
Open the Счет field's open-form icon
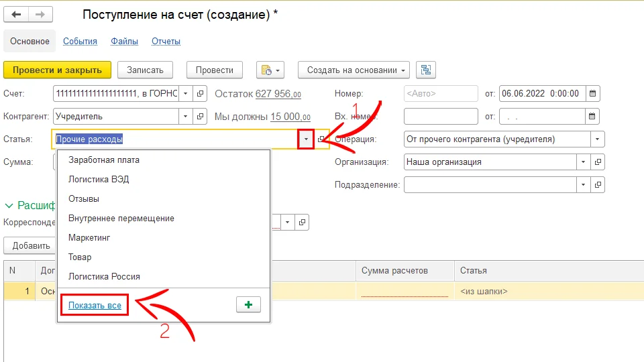pos(201,94)
